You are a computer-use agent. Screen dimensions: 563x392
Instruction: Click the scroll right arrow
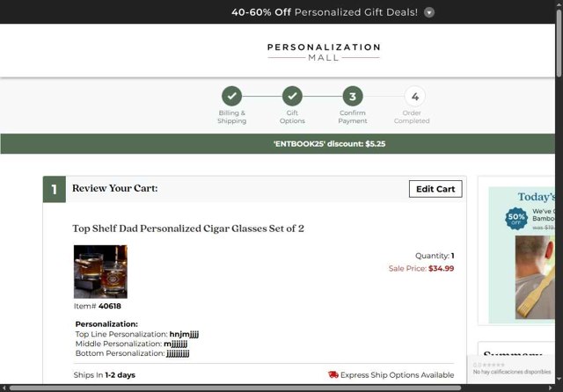pos(551,388)
